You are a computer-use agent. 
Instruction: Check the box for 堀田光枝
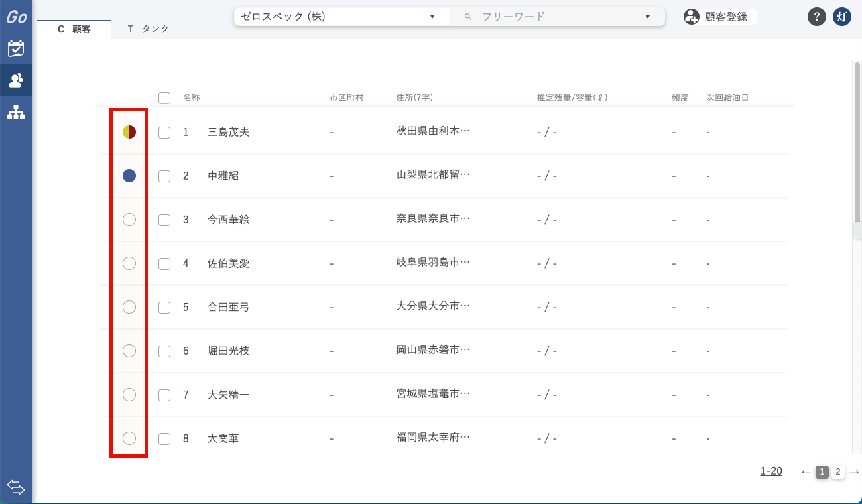coord(164,351)
